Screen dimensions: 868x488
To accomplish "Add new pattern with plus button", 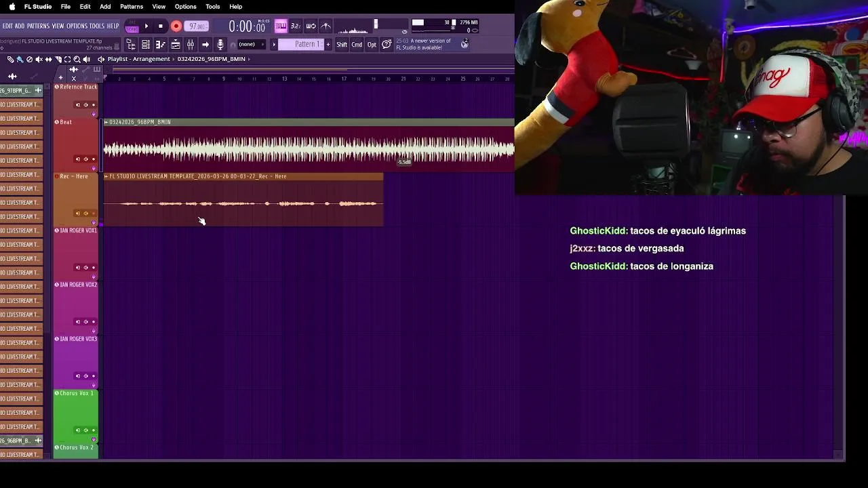I will point(328,44).
